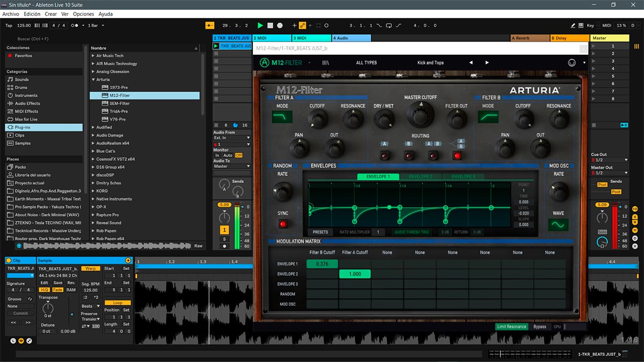The image size is (644, 362).
Task: Arm Arrangement Record circle button in transport
Action: point(280,25)
